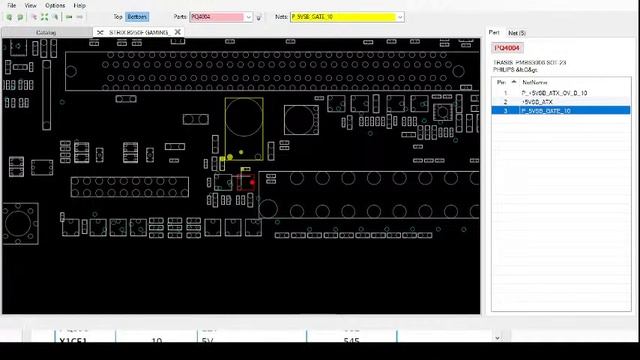Toggle the sort arrow beside Pin header
The image size is (640, 360).
click(x=513, y=82)
